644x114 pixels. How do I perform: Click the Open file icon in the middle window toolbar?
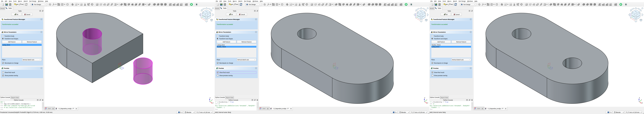(x=221, y=5)
